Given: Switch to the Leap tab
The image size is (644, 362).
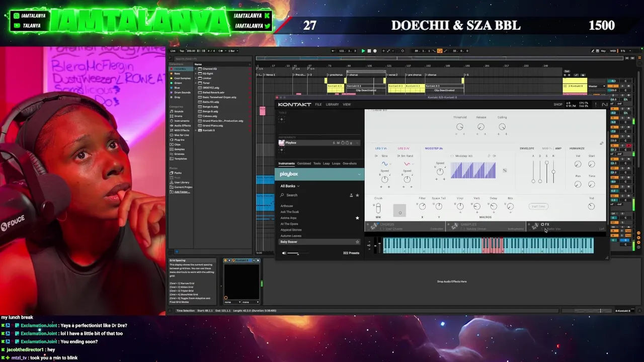Looking at the screenshot, I should pyautogui.click(x=326, y=163).
